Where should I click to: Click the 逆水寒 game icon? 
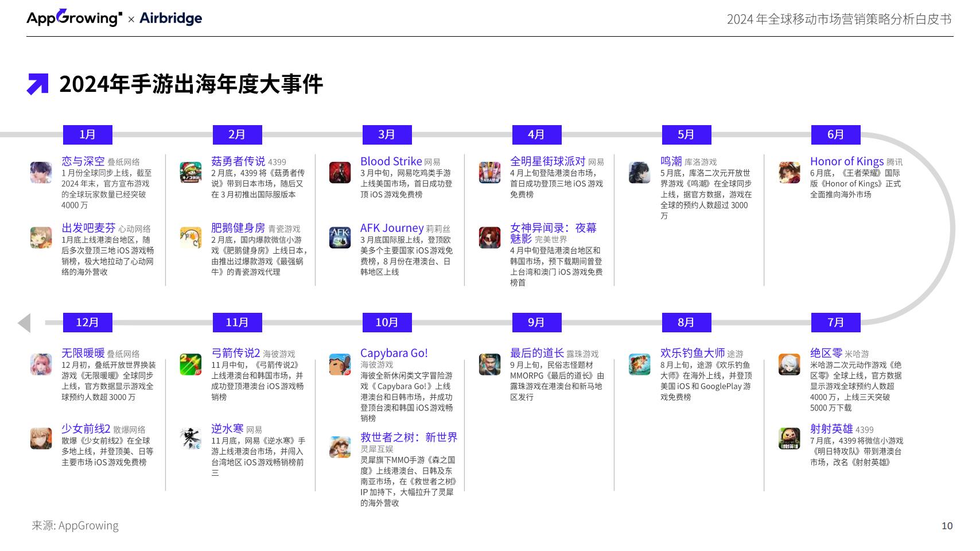pyautogui.click(x=190, y=439)
